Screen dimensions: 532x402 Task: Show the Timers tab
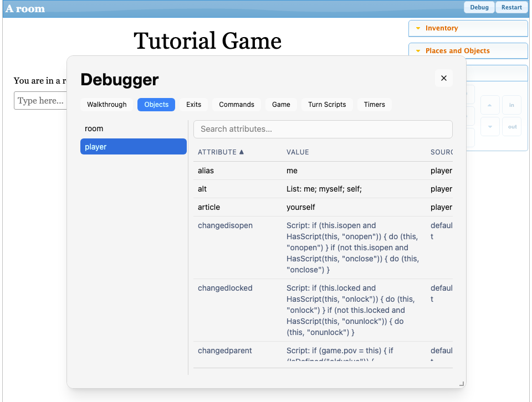[x=374, y=105]
